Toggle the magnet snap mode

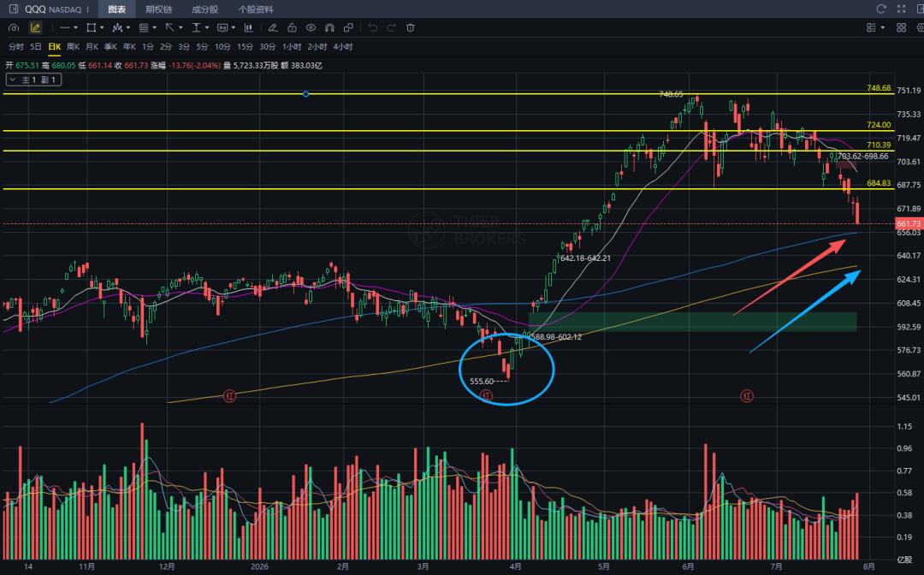(x=329, y=27)
